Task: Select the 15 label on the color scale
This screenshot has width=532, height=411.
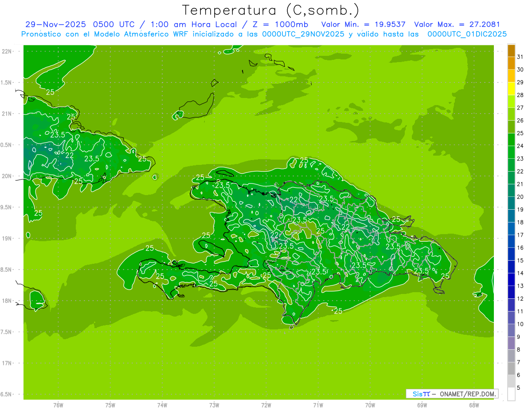Action: pos(520,260)
